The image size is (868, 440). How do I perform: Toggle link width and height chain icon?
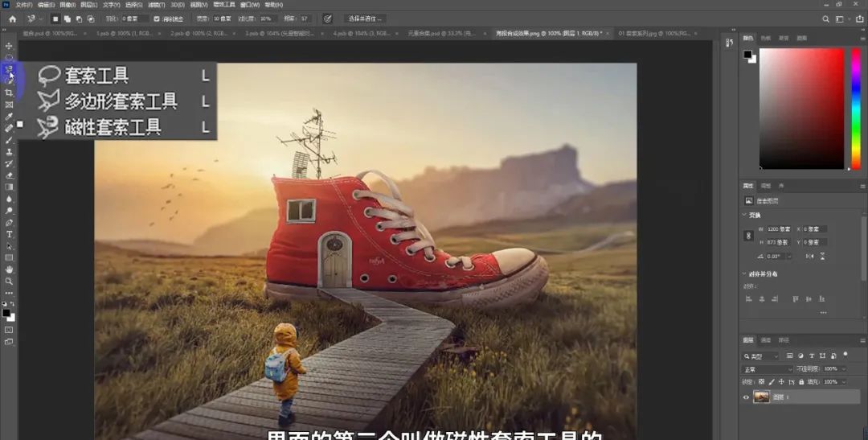tap(748, 236)
